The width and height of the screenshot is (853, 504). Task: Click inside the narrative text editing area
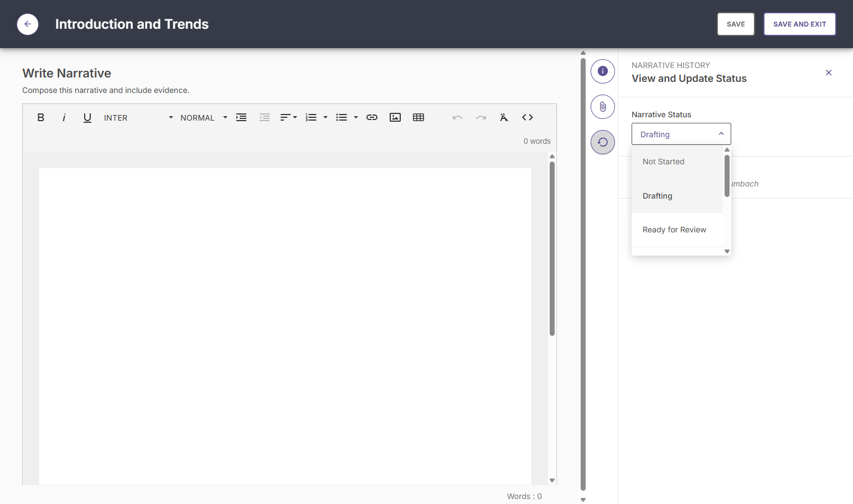point(285,326)
